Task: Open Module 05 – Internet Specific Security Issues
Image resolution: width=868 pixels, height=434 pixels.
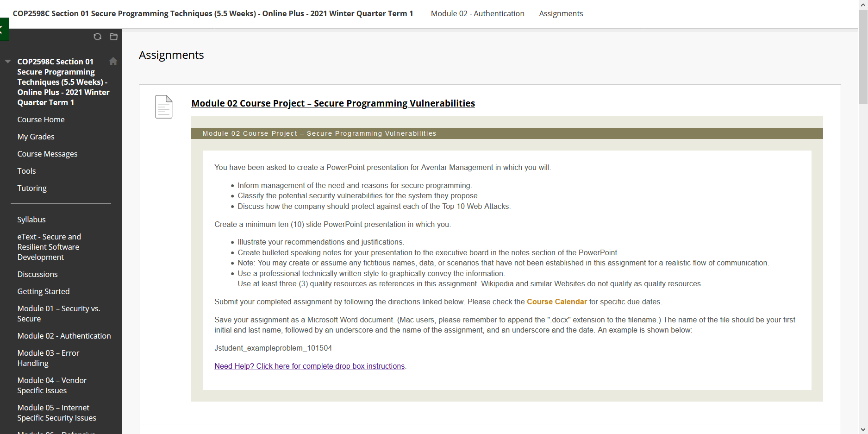Action: pos(57,413)
